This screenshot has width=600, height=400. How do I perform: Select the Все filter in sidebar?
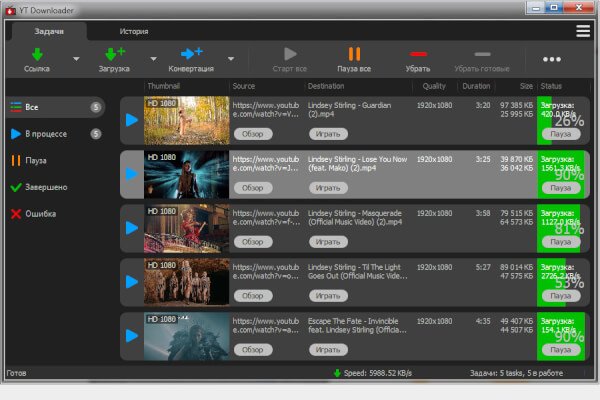pyautogui.click(x=56, y=107)
